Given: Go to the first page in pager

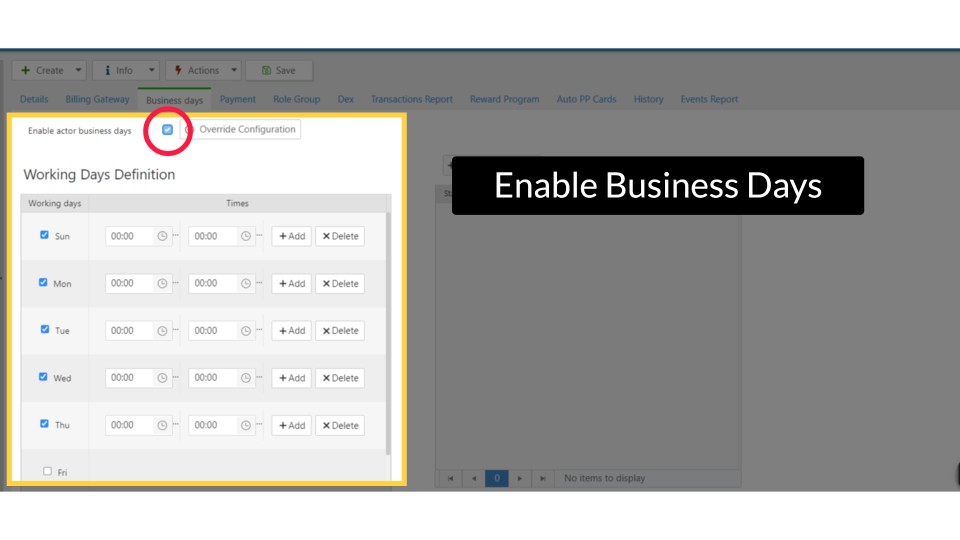Looking at the screenshot, I should [x=450, y=479].
